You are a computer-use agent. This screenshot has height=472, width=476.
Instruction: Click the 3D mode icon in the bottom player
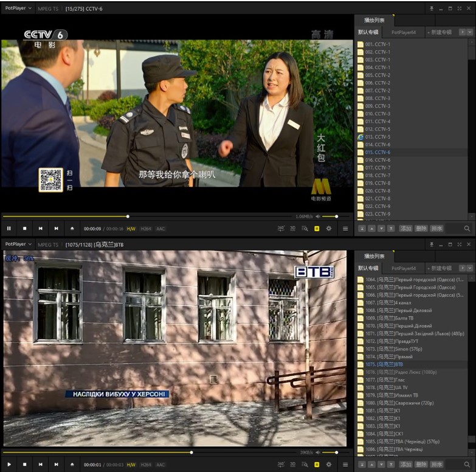tap(292, 465)
